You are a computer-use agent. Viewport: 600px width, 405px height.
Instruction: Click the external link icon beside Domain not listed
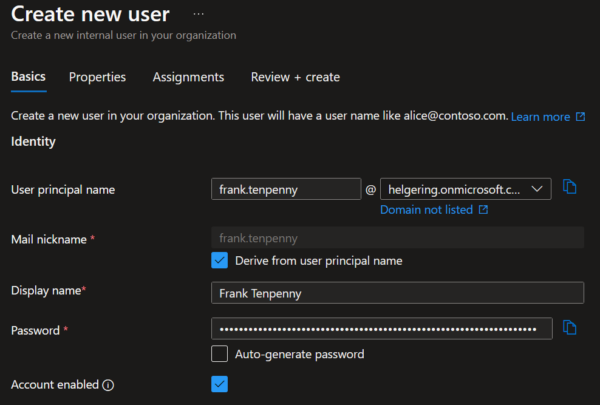pos(484,210)
